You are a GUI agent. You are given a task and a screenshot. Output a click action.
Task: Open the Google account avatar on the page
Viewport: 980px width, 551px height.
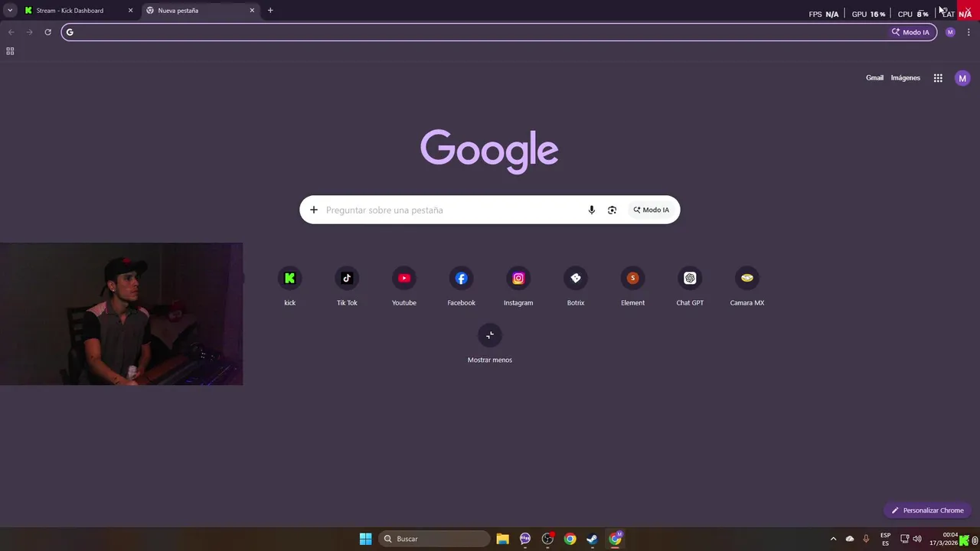click(962, 78)
